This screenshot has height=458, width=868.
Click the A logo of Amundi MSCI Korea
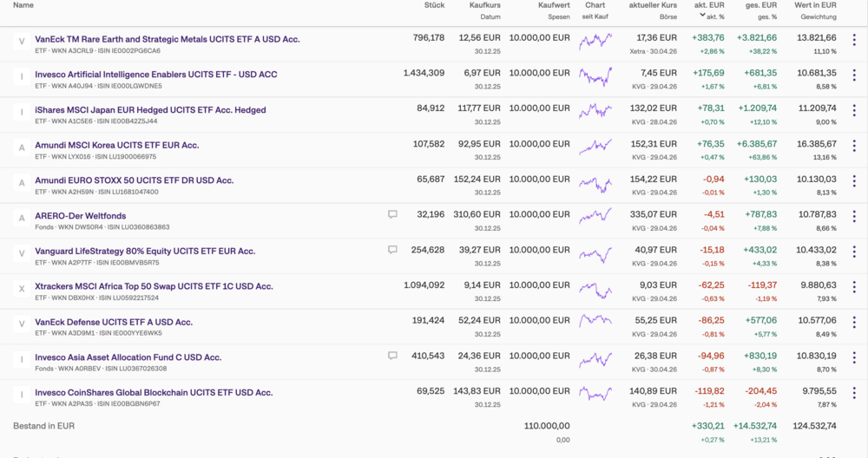pyautogui.click(x=22, y=147)
